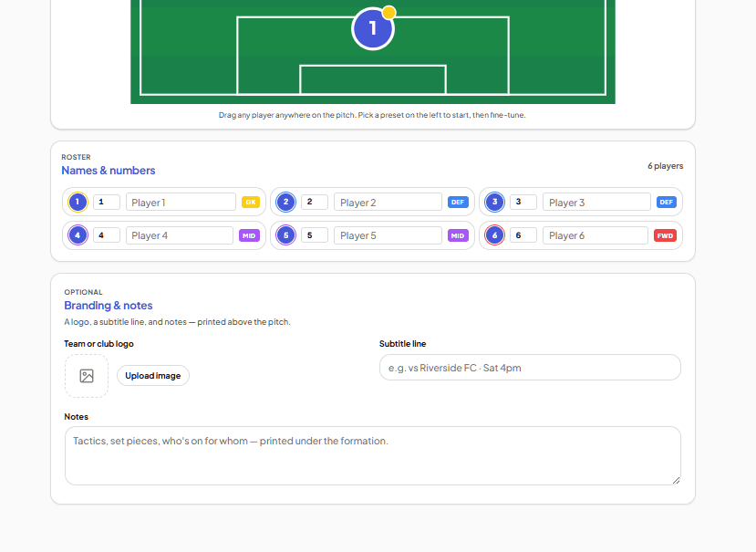The width and height of the screenshot is (756, 552).
Task: Focus the shirt number field showing 3
Action: tap(523, 202)
